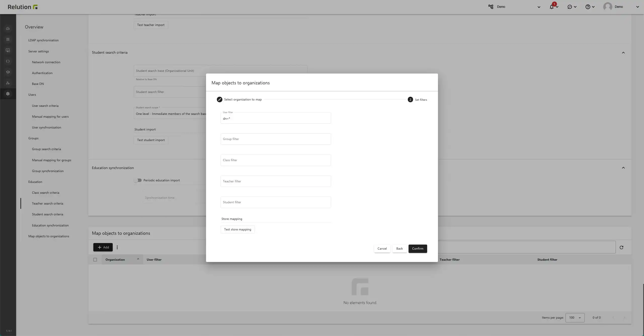Go to Manual mapping for users

[50, 117]
